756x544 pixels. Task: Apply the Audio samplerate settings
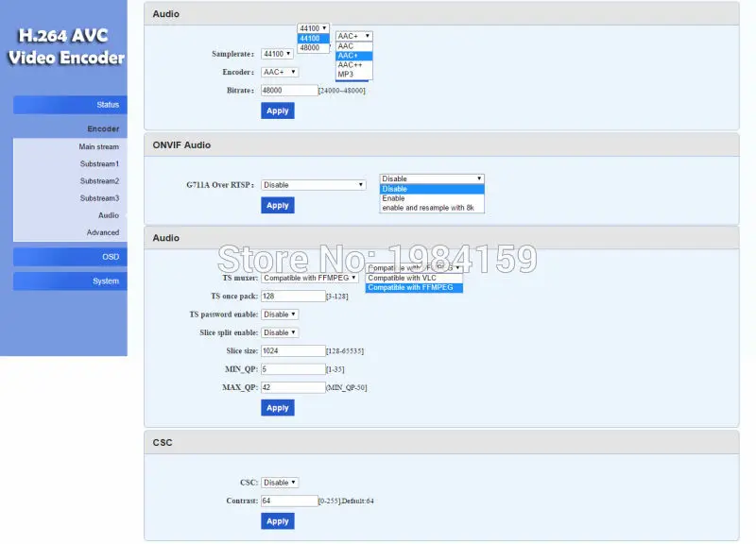coord(278,110)
